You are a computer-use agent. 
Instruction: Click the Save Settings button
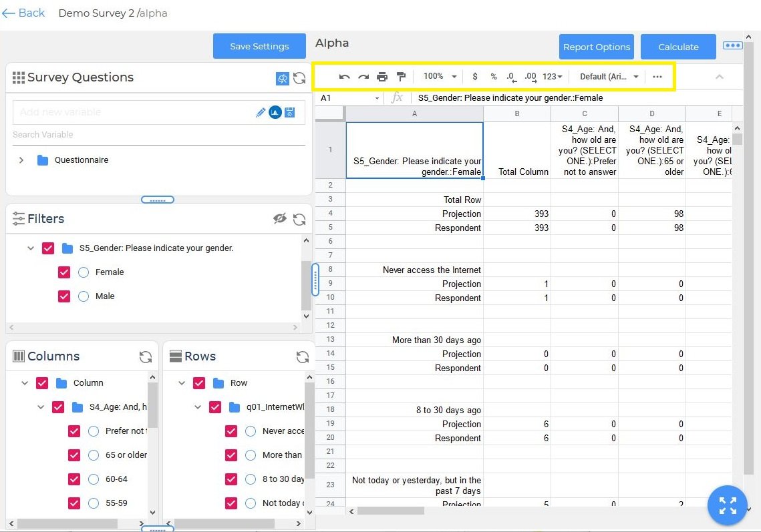[x=259, y=46]
